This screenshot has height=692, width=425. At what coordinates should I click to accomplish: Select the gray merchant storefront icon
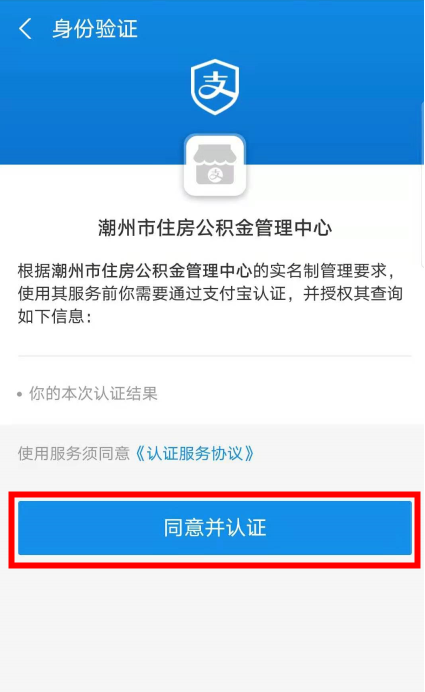[x=215, y=165]
